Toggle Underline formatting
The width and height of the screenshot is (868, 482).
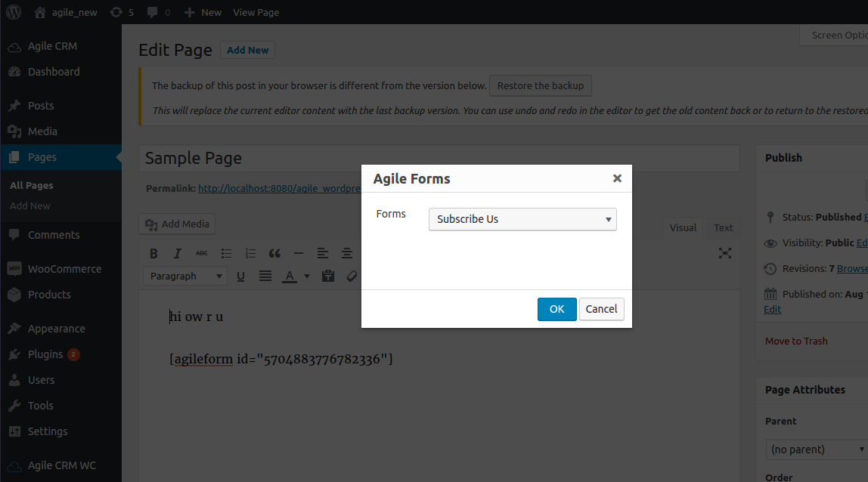(240, 277)
